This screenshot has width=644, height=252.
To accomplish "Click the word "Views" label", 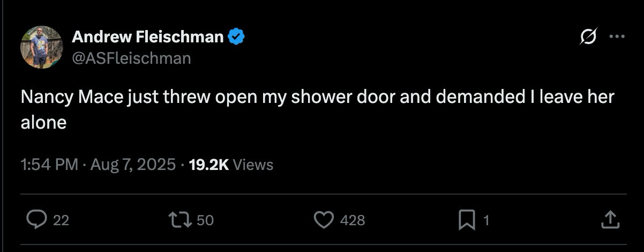I will [x=253, y=165].
